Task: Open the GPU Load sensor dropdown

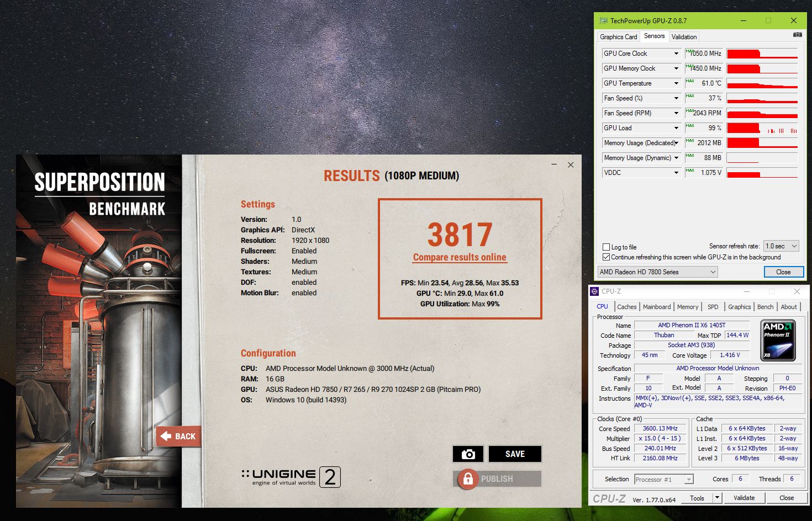Action: (676, 128)
